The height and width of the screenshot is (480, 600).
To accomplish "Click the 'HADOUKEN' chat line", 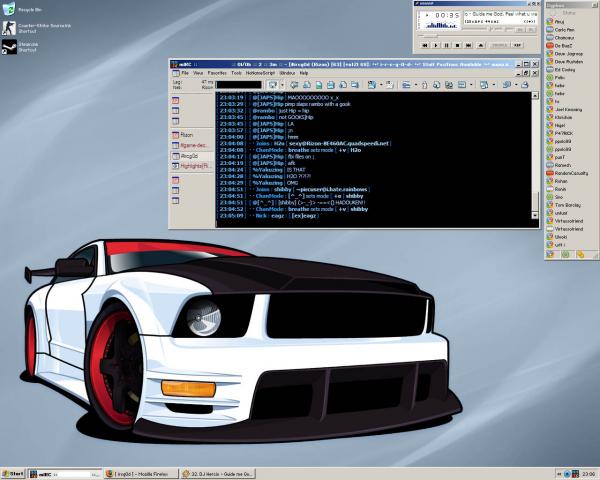I will pyautogui.click(x=291, y=202).
